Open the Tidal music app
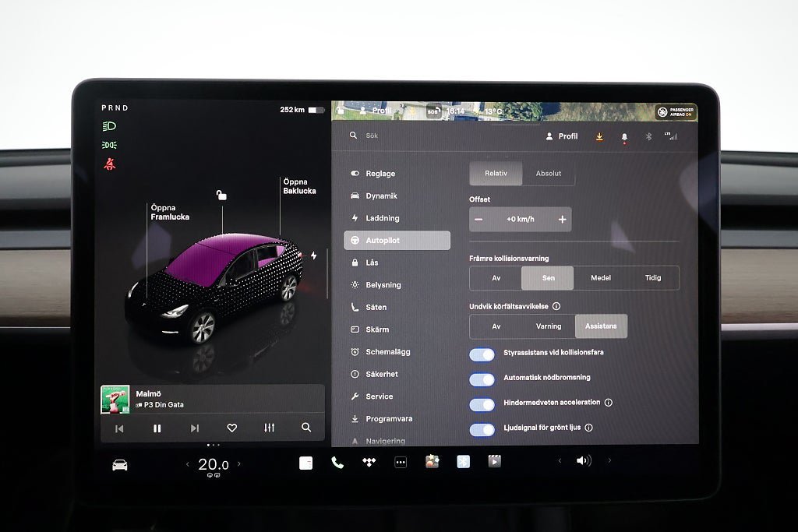The image size is (798, 532). pos(369,462)
